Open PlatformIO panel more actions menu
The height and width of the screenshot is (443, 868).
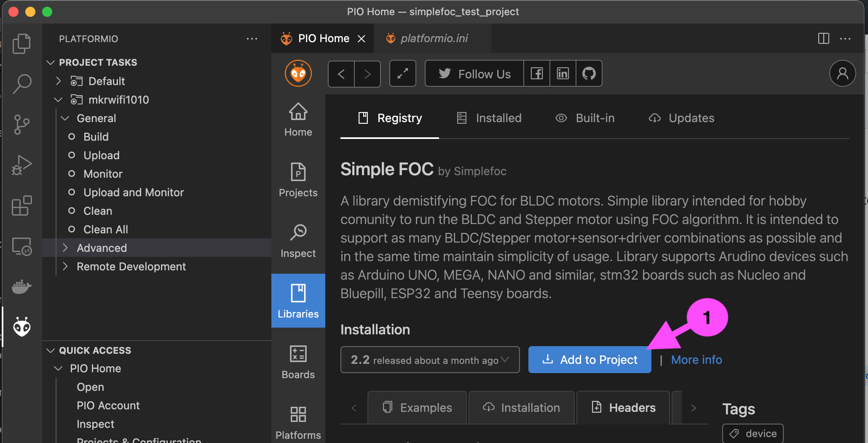click(252, 39)
